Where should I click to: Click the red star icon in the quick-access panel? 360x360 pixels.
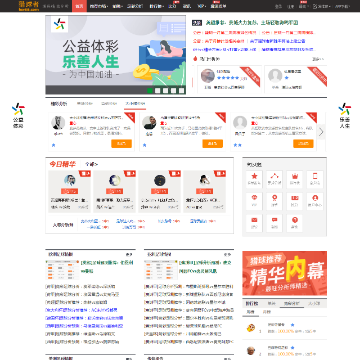click(254, 179)
